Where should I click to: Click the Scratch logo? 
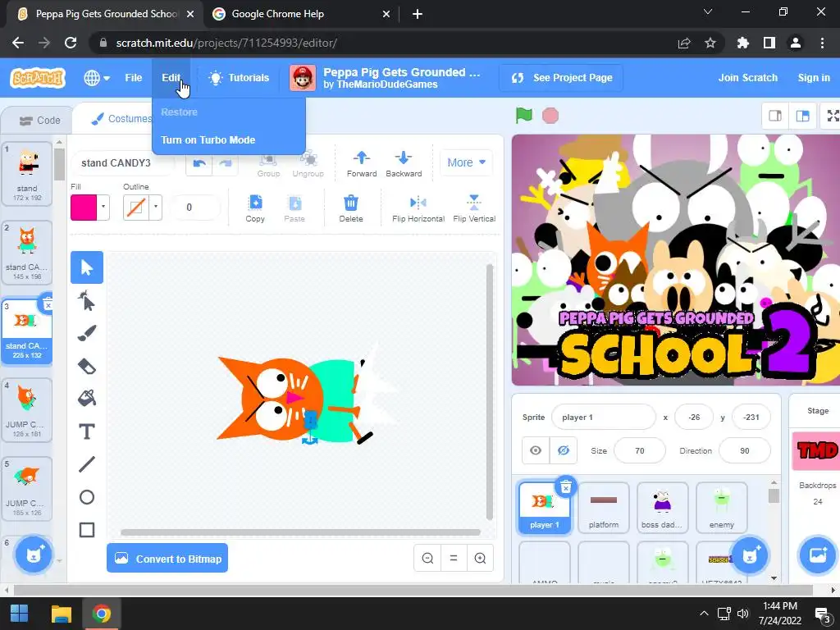[38, 78]
